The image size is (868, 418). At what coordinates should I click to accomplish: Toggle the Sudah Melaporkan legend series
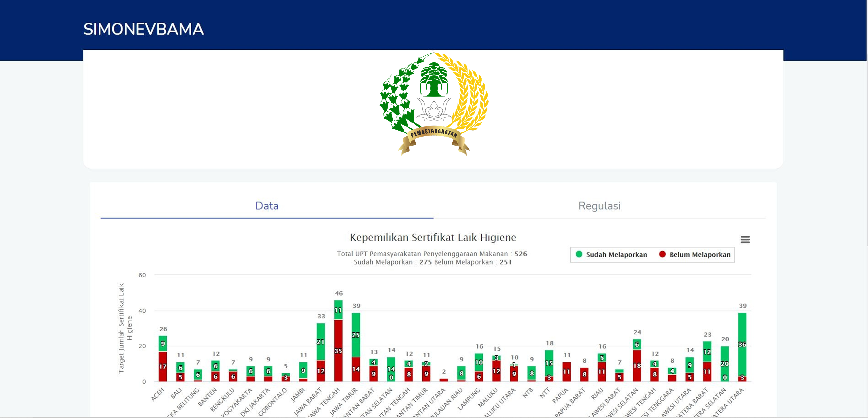point(611,254)
